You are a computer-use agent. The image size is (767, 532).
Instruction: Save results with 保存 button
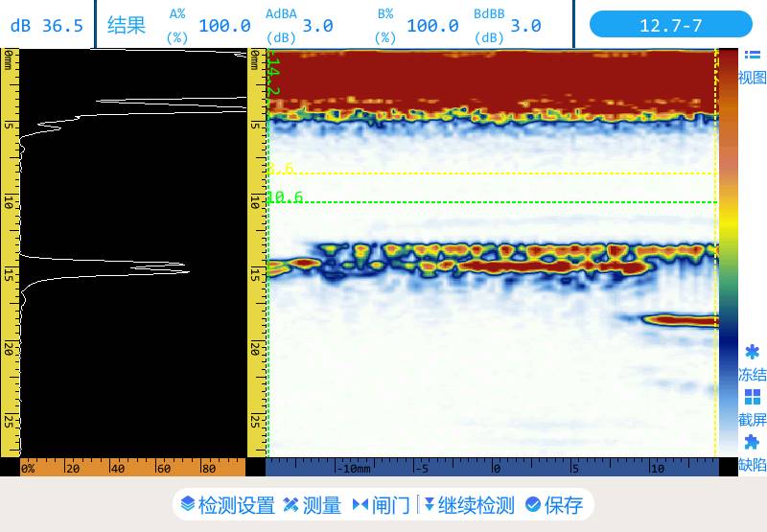[x=554, y=505]
